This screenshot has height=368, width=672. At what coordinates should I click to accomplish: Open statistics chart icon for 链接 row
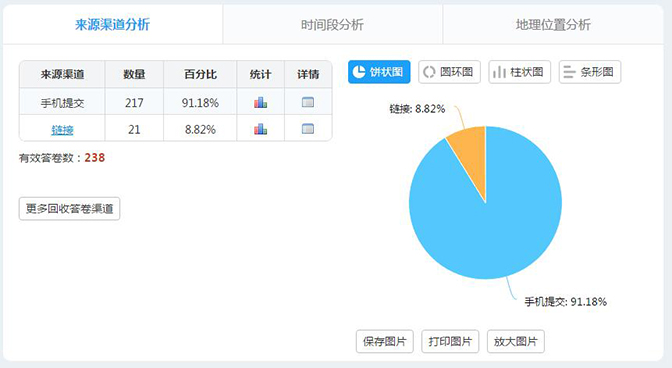(x=260, y=129)
